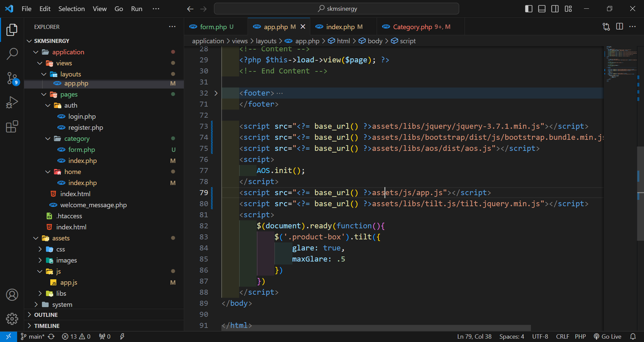Go back using the left arrow
The image size is (644, 342).
coord(190,9)
